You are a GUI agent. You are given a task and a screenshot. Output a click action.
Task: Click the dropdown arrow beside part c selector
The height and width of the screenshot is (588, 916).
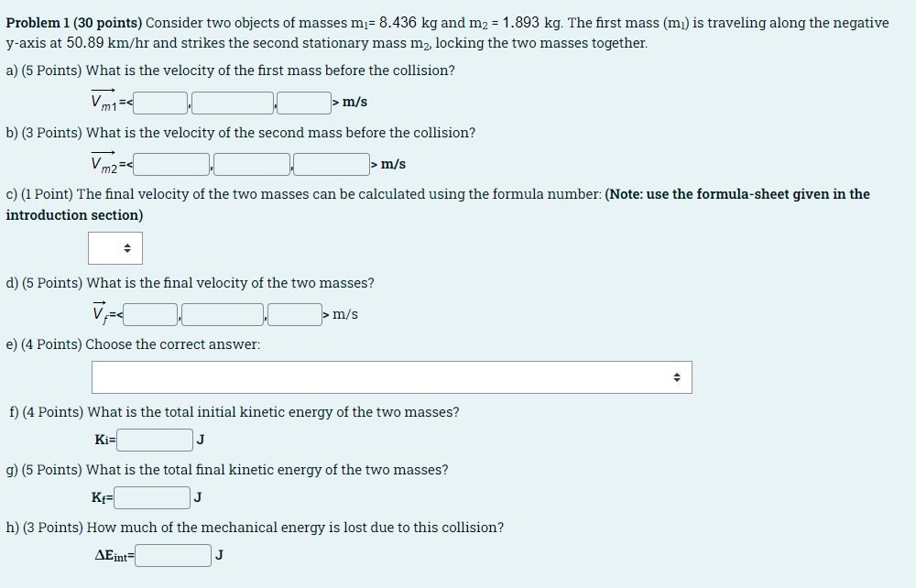[x=128, y=247]
